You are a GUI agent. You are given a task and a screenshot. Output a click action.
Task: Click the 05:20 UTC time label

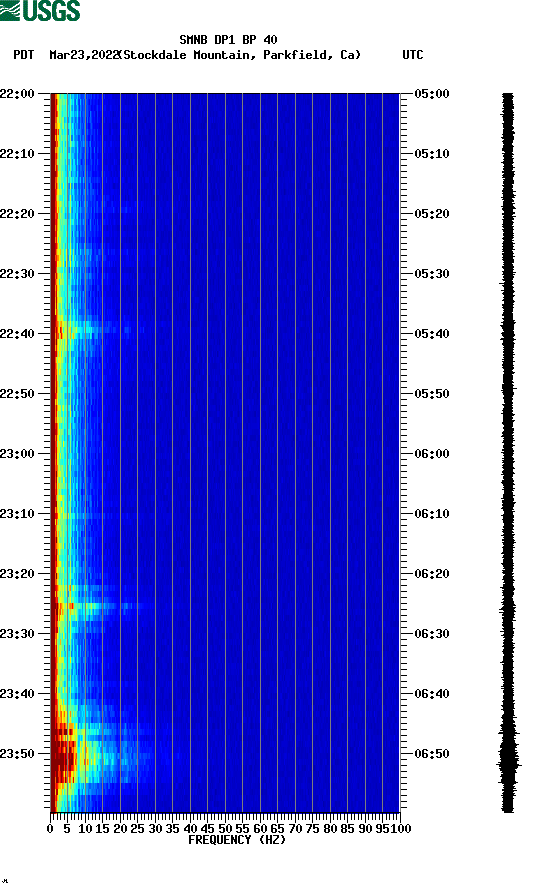(x=431, y=214)
